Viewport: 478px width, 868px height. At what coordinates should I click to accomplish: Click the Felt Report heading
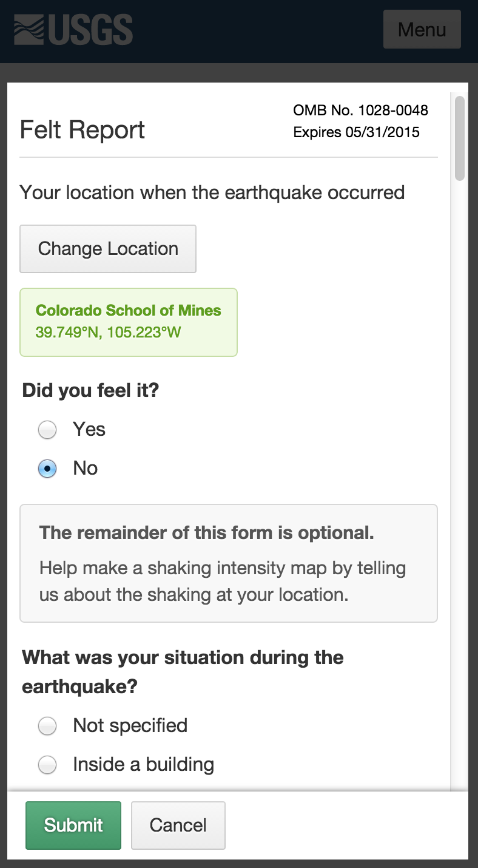[82, 130]
